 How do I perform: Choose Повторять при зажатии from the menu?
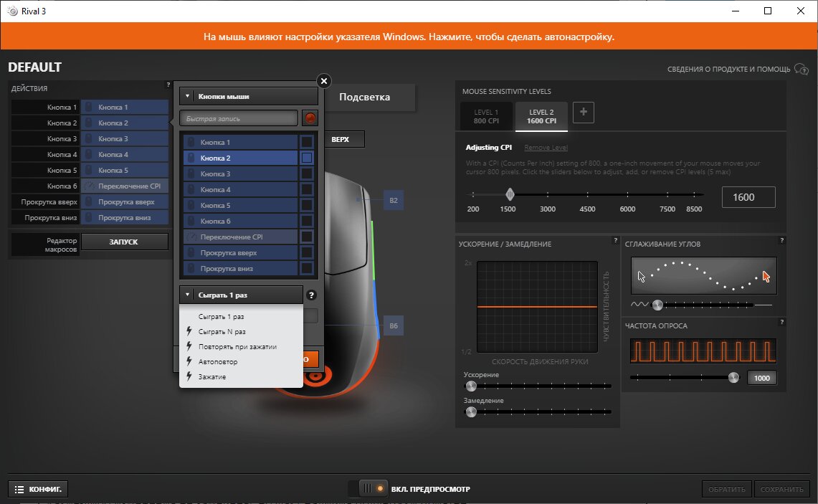(x=241, y=347)
